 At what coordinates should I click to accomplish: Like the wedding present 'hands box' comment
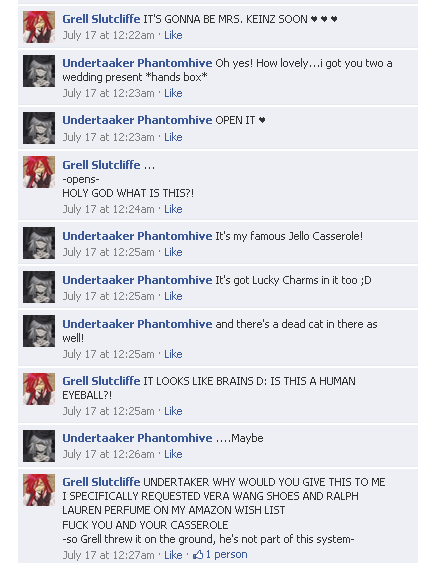173,93
